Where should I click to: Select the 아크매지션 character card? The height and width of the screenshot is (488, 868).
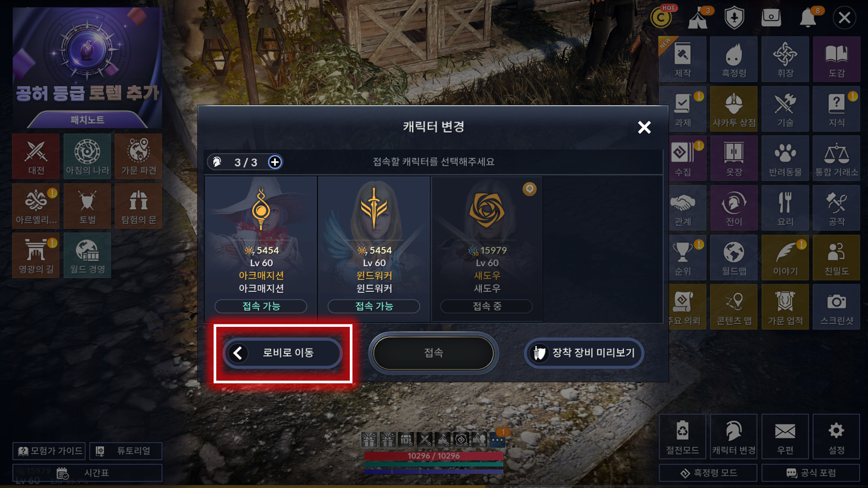coord(261,249)
